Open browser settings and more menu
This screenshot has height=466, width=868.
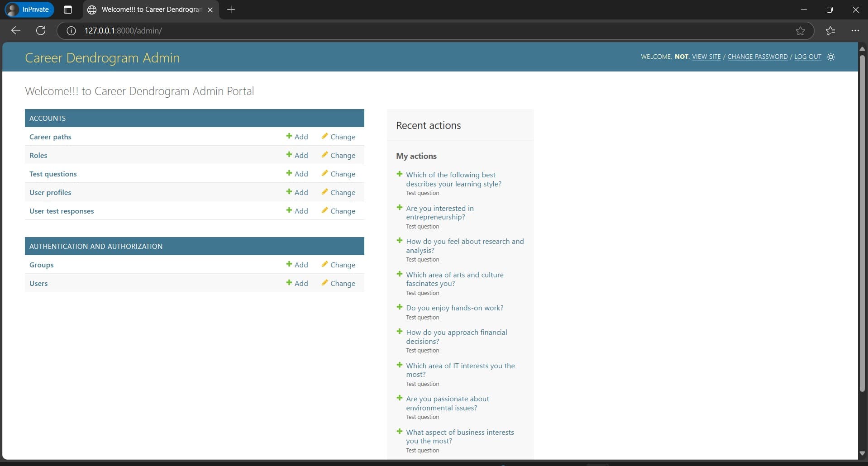855,31
